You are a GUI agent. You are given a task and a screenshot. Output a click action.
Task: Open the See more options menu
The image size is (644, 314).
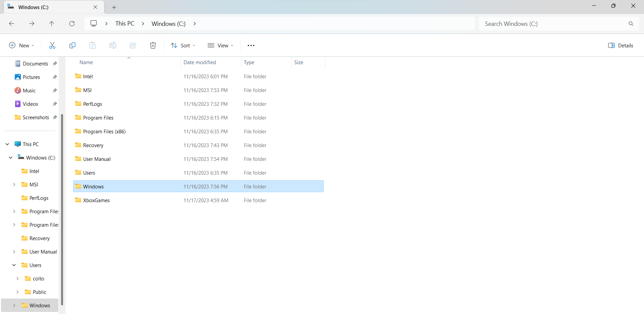pos(251,45)
